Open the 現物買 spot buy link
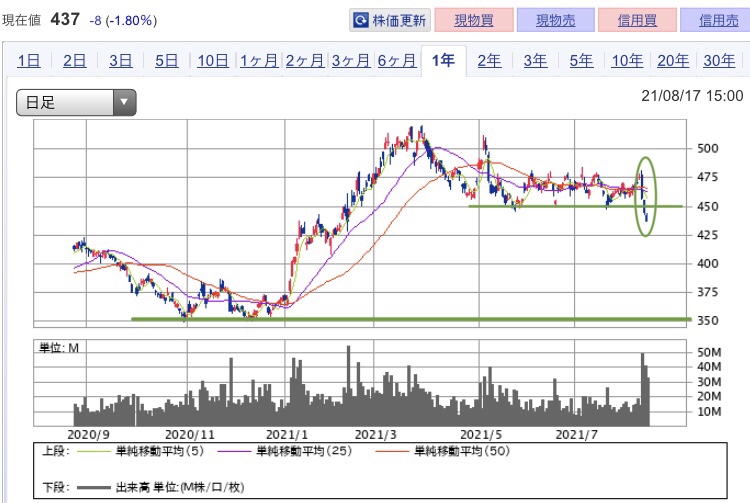Viewport: 750px width, 503px height. pyautogui.click(x=474, y=20)
